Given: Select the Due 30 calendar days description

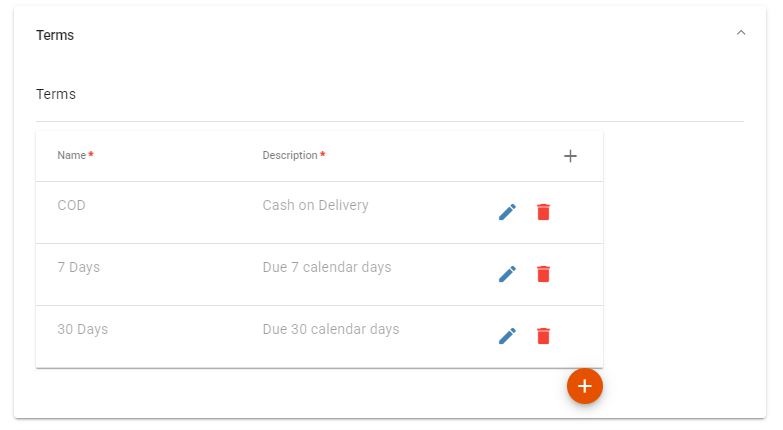Looking at the screenshot, I should (x=331, y=329).
